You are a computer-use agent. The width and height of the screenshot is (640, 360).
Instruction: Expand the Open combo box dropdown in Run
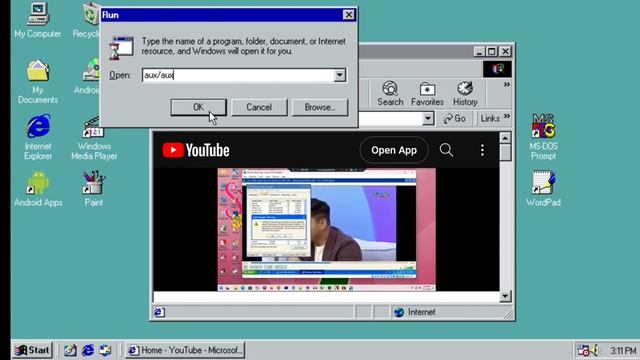tap(340, 75)
